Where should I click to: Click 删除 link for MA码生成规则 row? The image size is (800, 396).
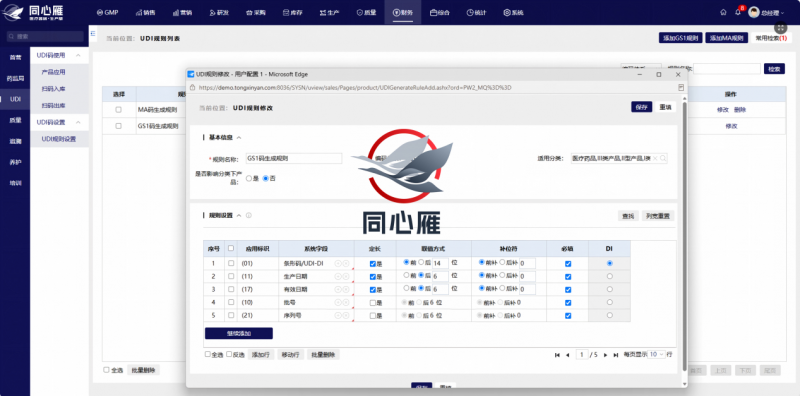(x=740, y=110)
